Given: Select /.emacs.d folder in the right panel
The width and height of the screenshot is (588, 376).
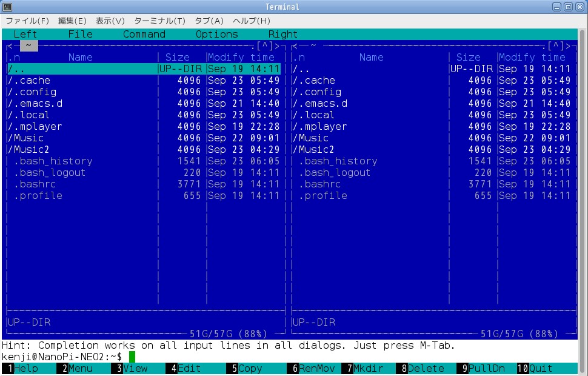Looking at the screenshot, I should click(x=319, y=103).
